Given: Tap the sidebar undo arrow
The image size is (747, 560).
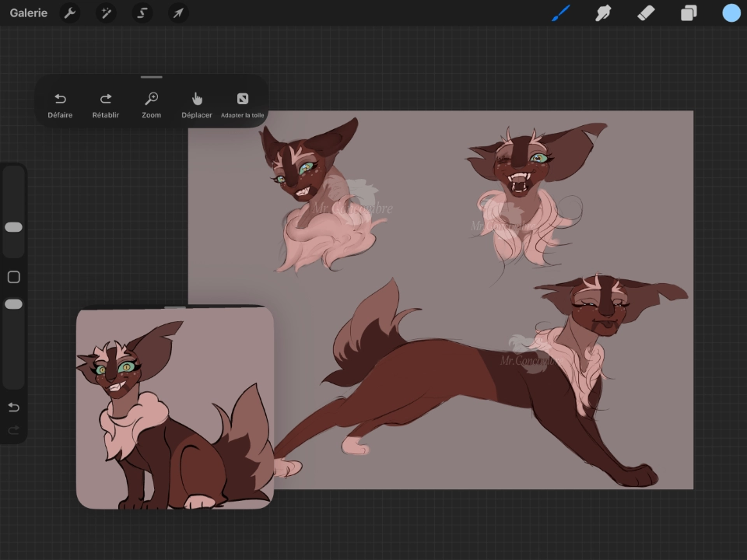Looking at the screenshot, I should click(13, 408).
